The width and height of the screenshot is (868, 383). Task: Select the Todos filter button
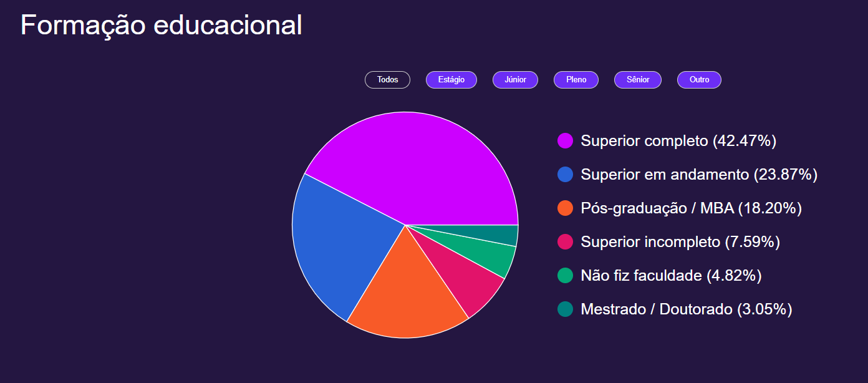pyautogui.click(x=387, y=80)
